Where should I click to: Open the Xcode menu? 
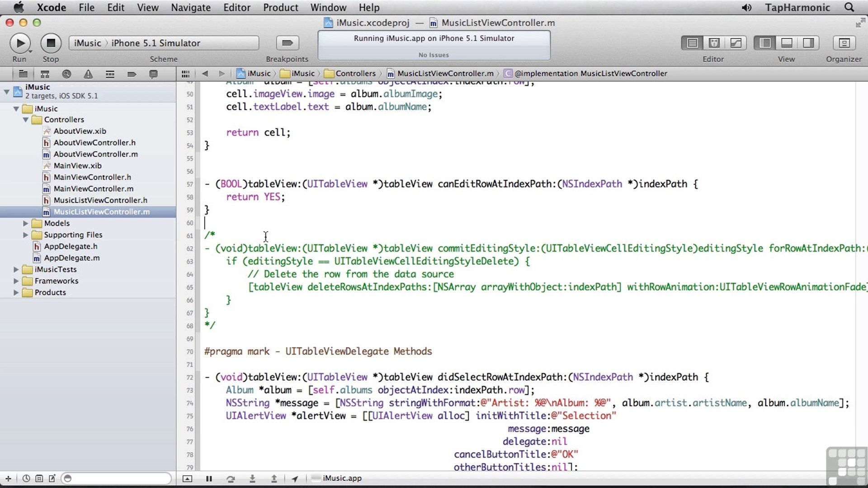(x=52, y=8)
